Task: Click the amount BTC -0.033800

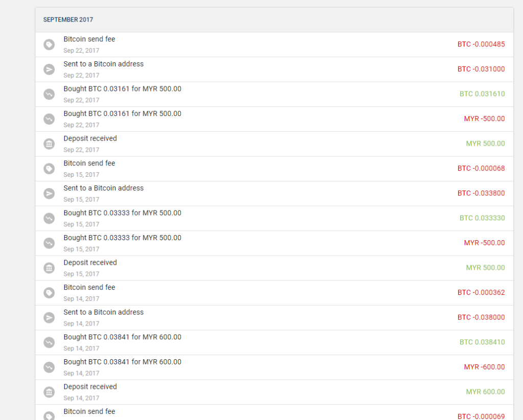Action: 481,193
